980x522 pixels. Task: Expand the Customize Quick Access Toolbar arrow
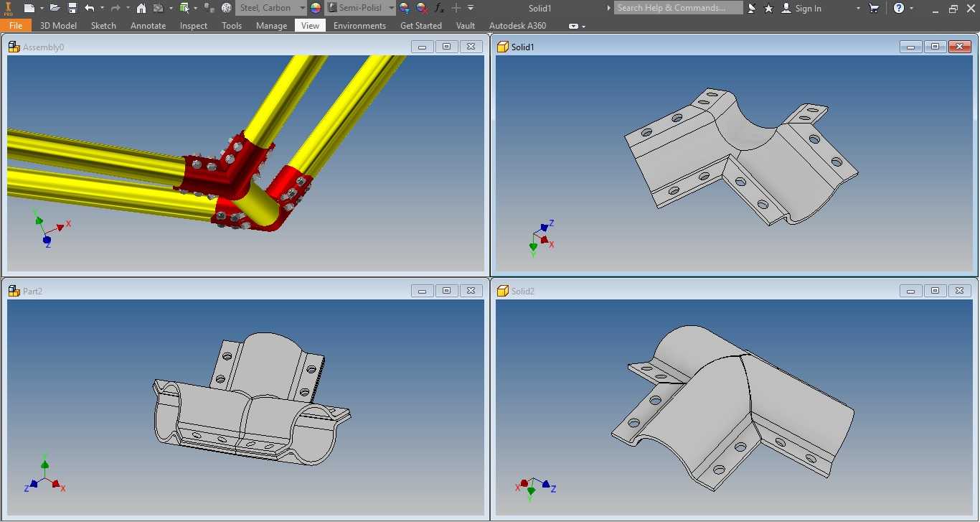(x=471, y=8)
